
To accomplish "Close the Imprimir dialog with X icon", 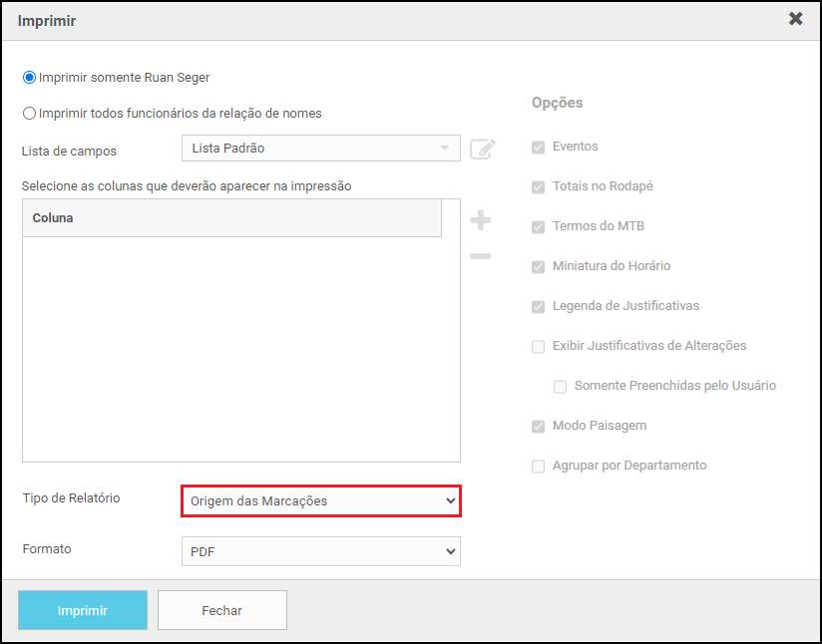I will point(795,19).
